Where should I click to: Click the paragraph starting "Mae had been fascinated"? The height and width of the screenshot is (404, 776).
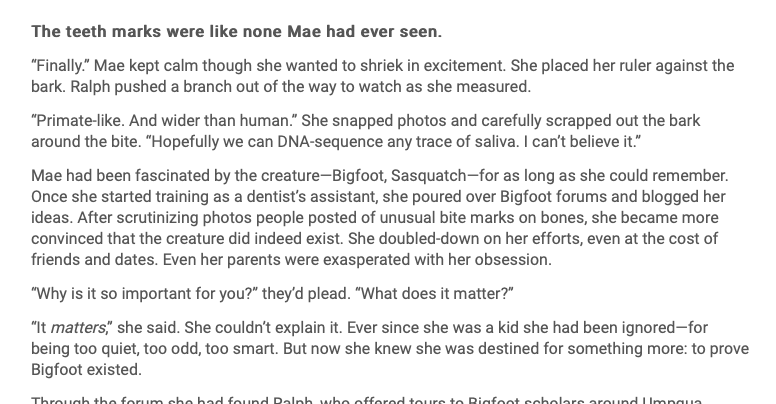(380, 226)
